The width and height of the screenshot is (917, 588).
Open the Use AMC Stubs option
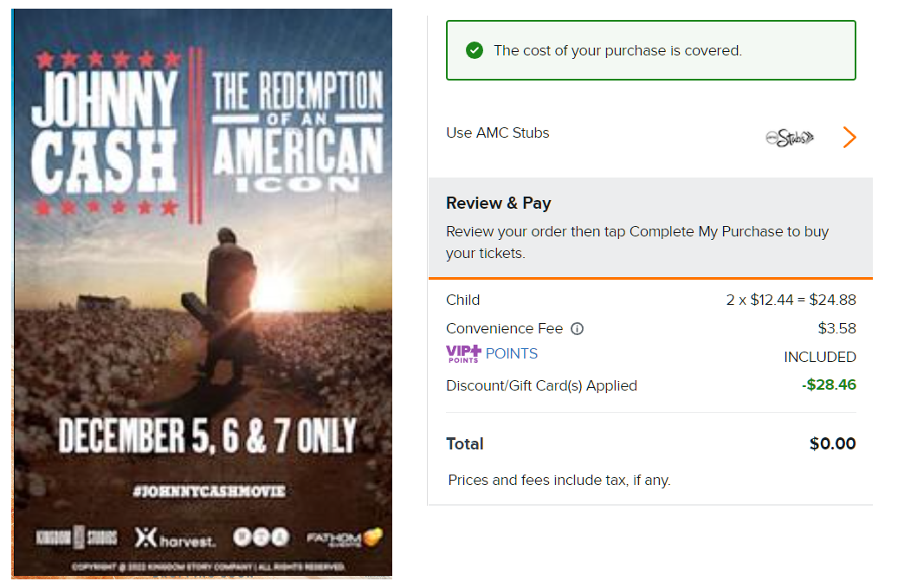pos(498,133)
